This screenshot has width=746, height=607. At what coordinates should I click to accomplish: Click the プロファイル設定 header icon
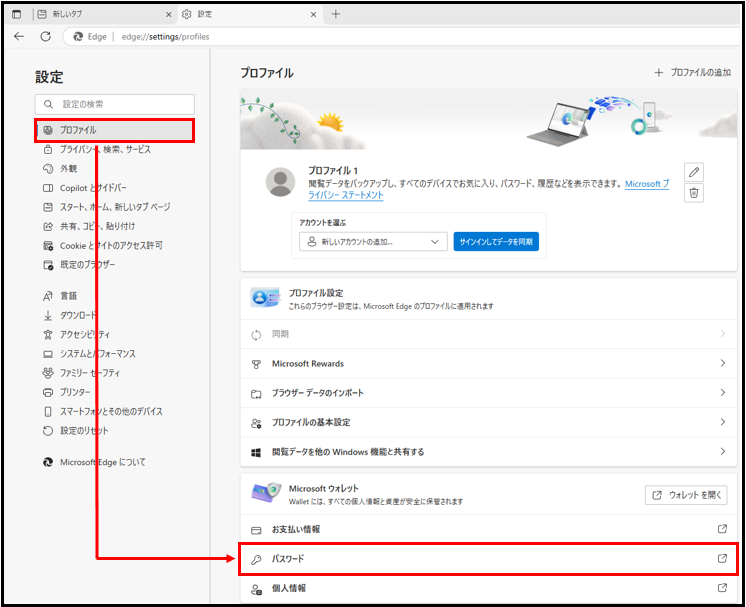(x=265, y=298)
